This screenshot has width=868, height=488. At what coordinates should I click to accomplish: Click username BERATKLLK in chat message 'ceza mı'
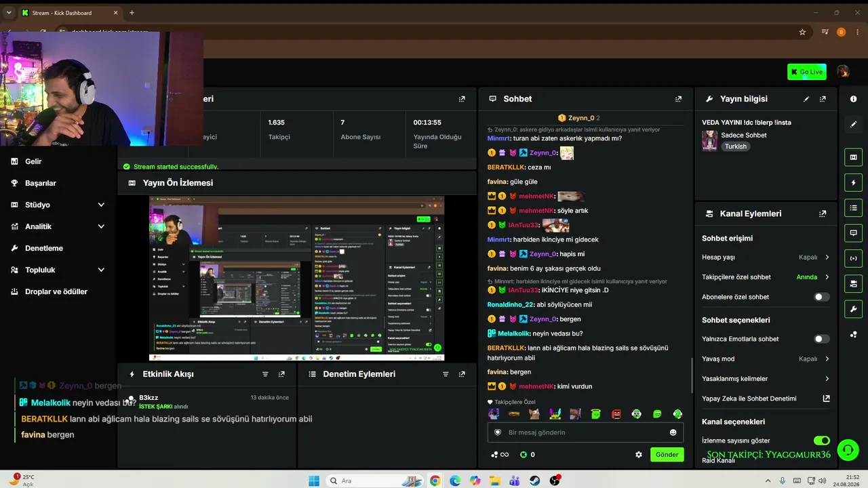(x=507, y=167)
